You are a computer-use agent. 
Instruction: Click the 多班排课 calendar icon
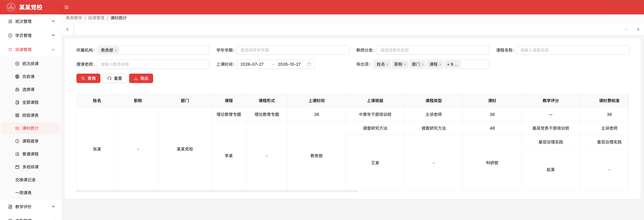17,167
